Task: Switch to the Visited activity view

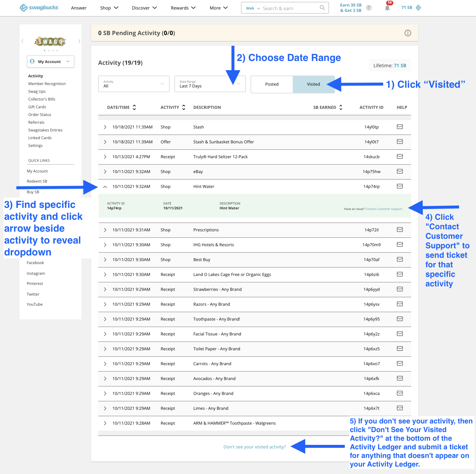Action: [x=314, y=84]
